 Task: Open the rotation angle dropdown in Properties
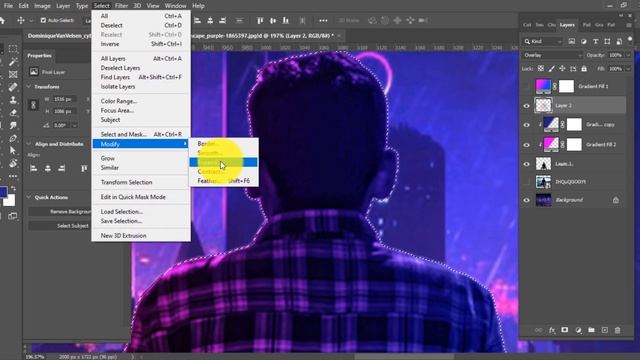(74, 125)
